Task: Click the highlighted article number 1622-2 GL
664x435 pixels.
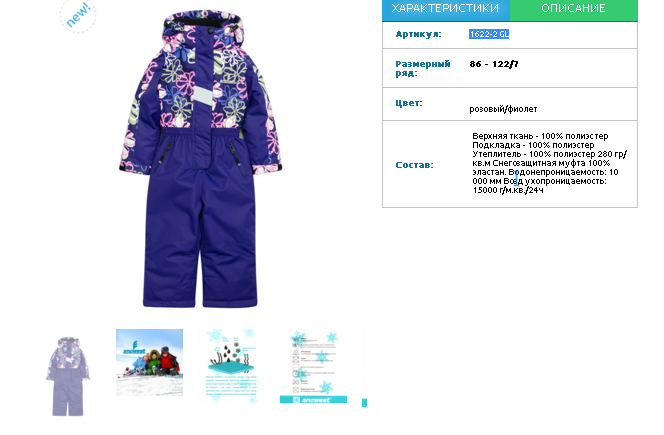Action: (489, 34)
